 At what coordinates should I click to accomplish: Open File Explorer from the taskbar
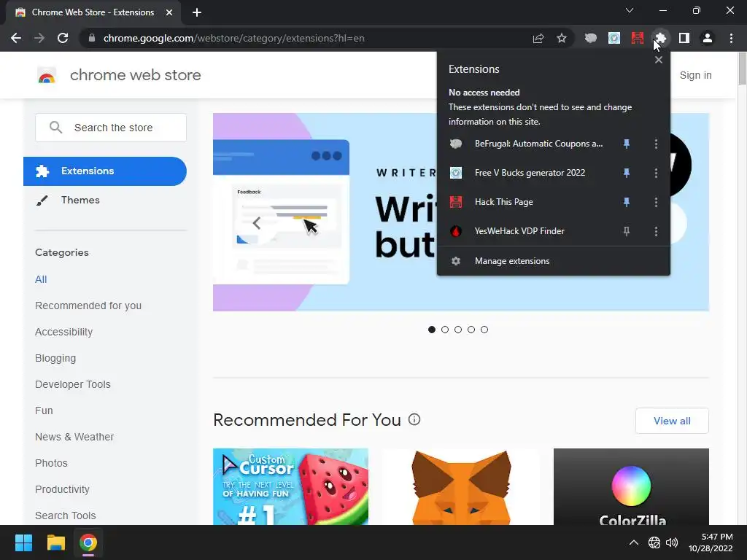click(x=55, y=542)
